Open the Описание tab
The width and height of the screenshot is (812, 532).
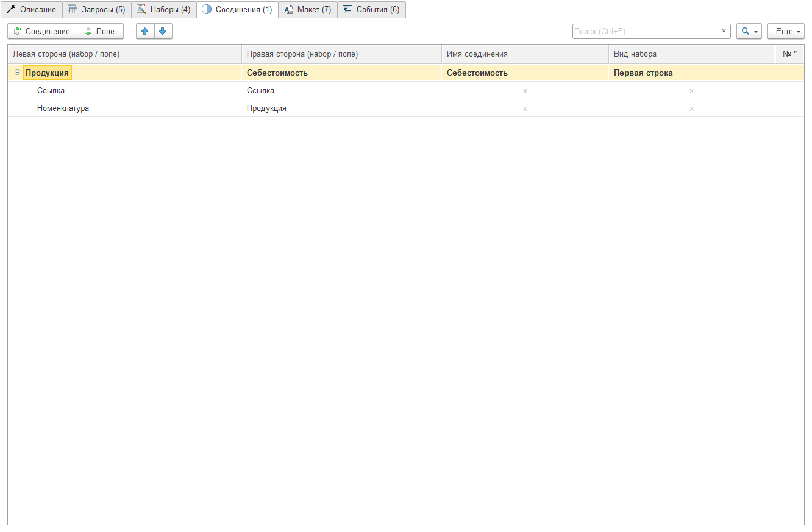[32, 9]
